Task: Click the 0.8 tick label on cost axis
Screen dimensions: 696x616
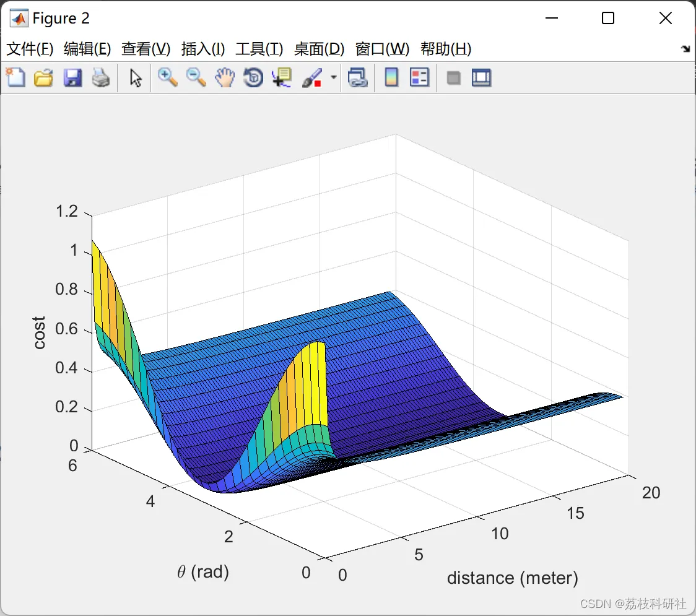Action: [67, 289]
